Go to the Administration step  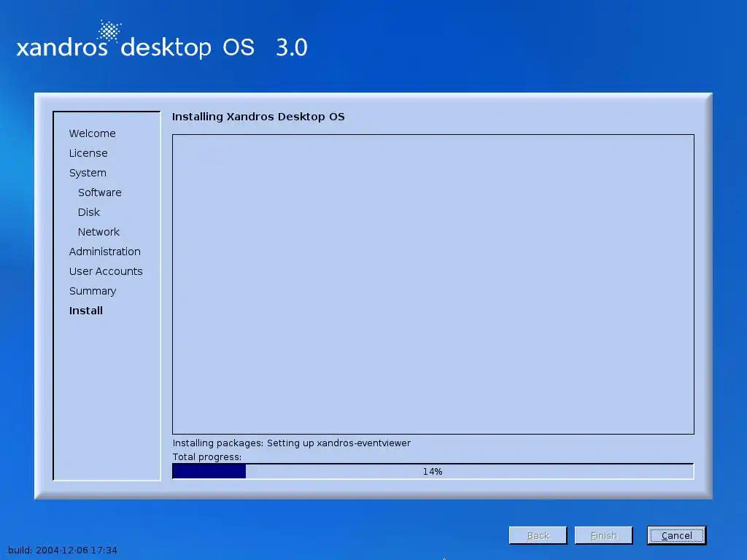click(105, 252)
